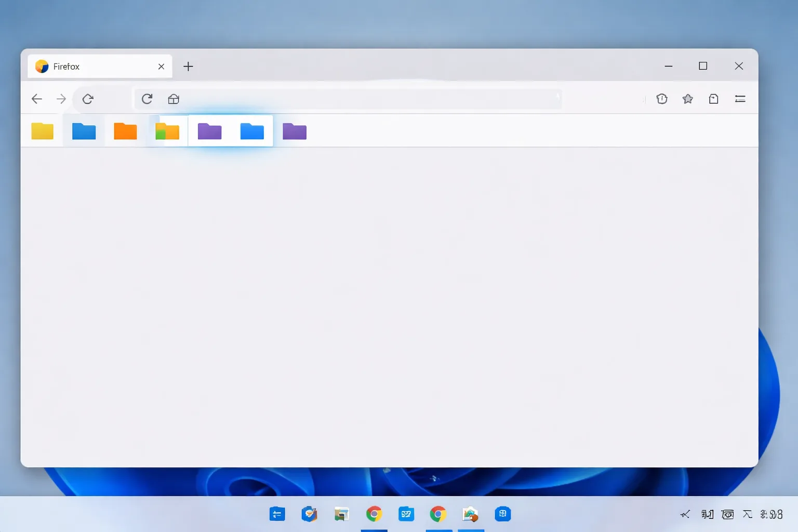798x532 pixels.
Task: Launch the first Chrome taskbar icon
Action: click(374, 514)
